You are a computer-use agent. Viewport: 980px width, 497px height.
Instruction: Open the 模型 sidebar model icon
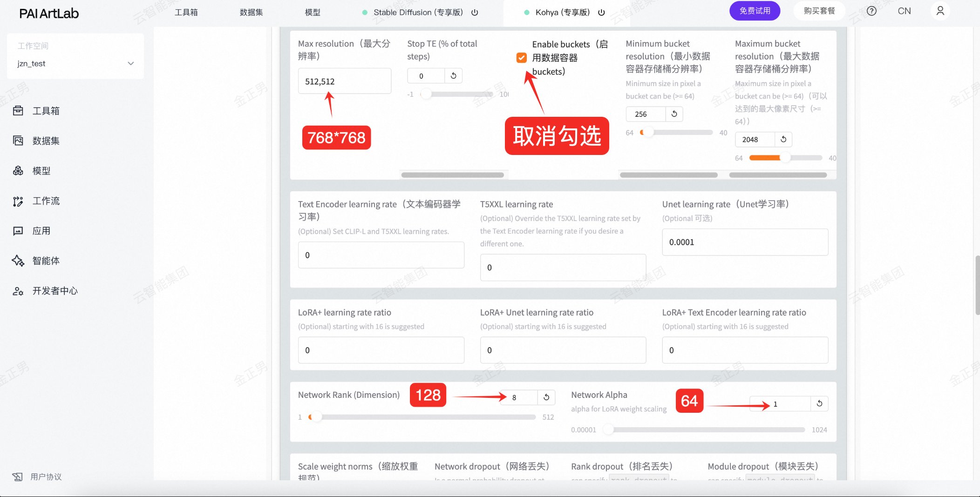(18, 171)
